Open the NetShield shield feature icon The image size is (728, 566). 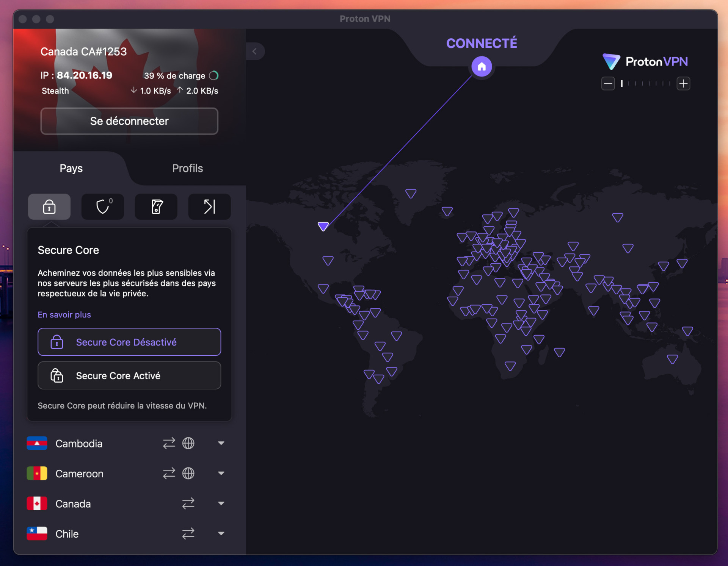(103, 206)
